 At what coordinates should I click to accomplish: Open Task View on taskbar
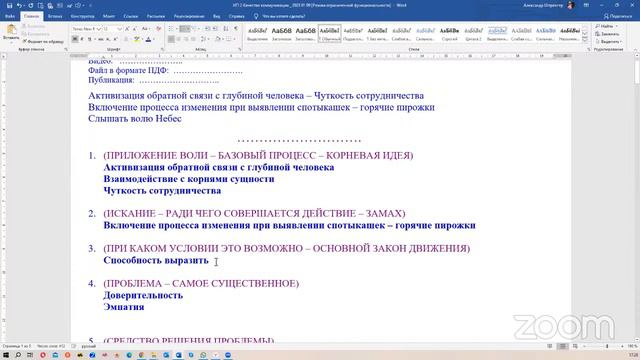30,355
